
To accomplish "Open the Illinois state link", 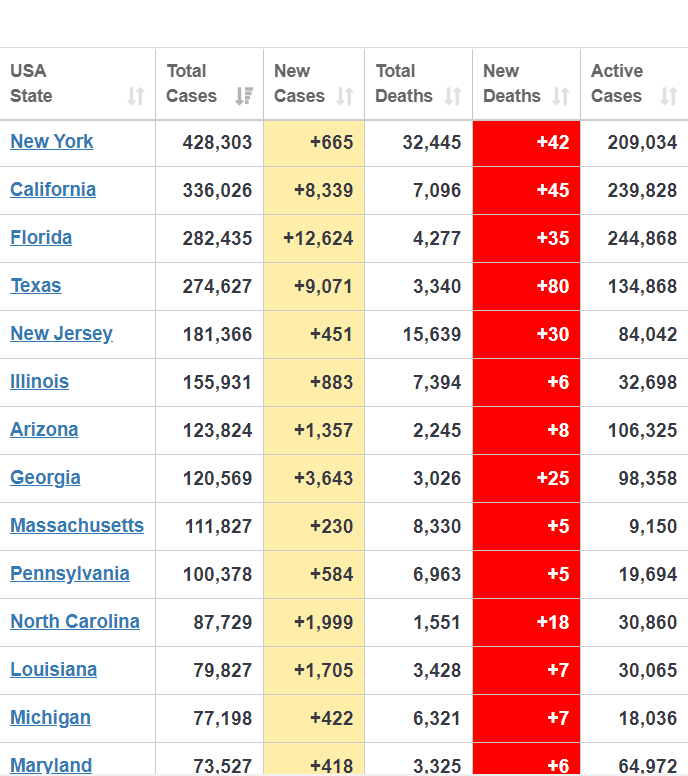I will click(40, 382).
